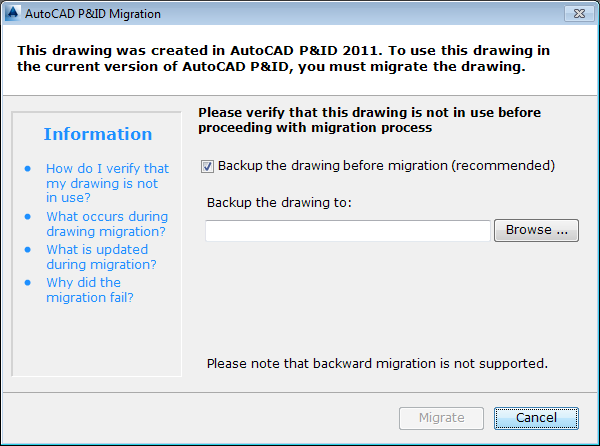The width and height of the screenshot is (600, 446).
Task: Click the AutoCAD logo in title bar
Action: [12, 14]
